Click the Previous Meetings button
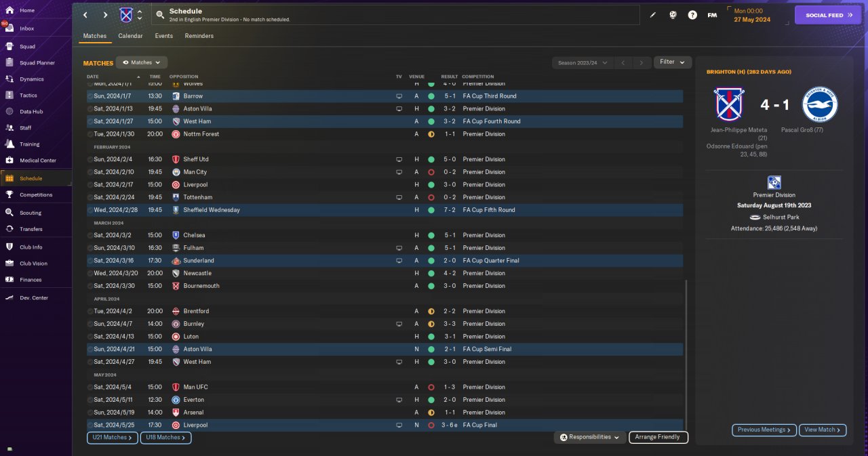 pyautogui.click(x=764, y=430)
